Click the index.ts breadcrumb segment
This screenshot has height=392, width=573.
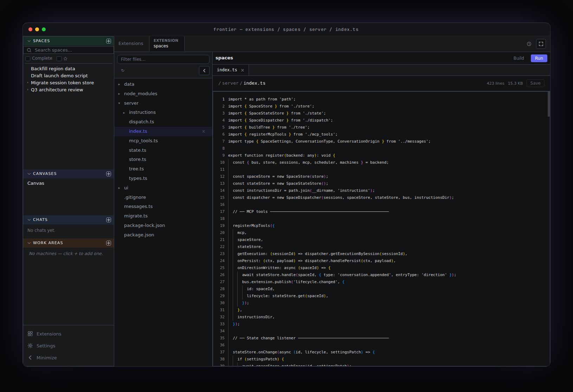255,83
